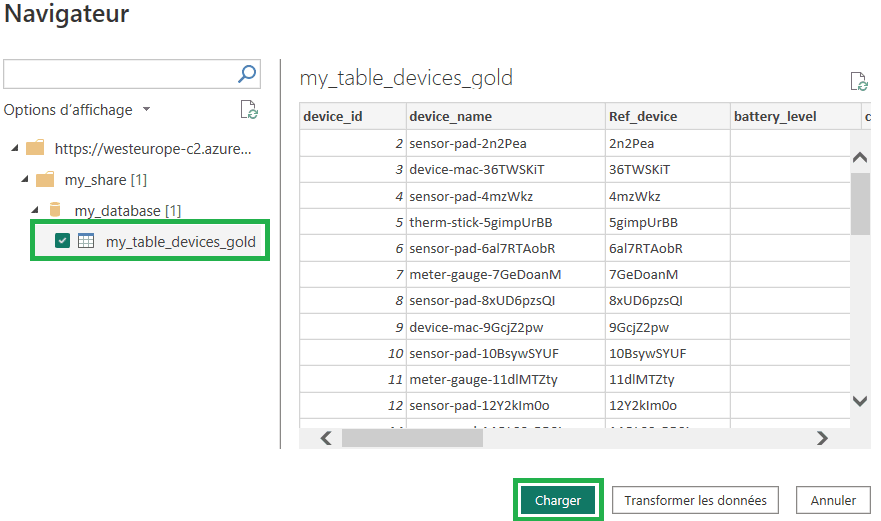Click the Ref_device cell 6al7RTAobR
Screen dimensions: 881x521
pyautogui.click(x=667, y=248)
